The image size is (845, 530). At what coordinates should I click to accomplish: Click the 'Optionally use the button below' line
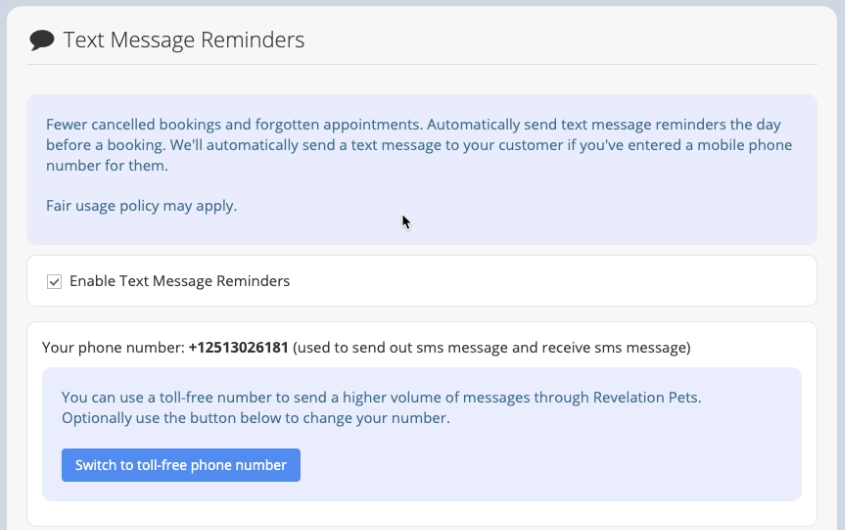[255, 418]
